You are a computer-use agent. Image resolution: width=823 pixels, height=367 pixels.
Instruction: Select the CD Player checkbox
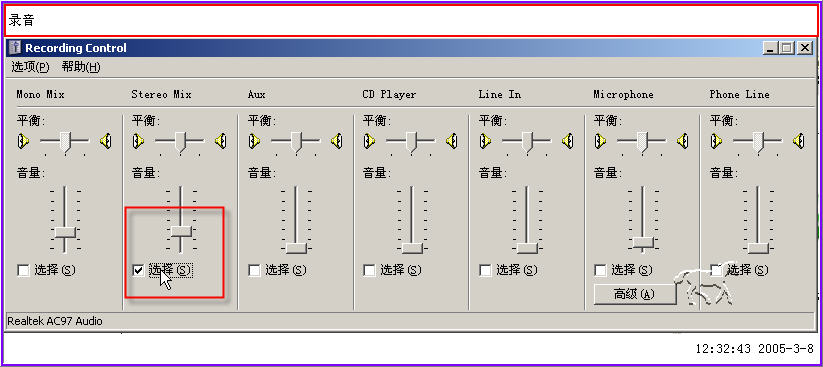(x=369, y=270)
